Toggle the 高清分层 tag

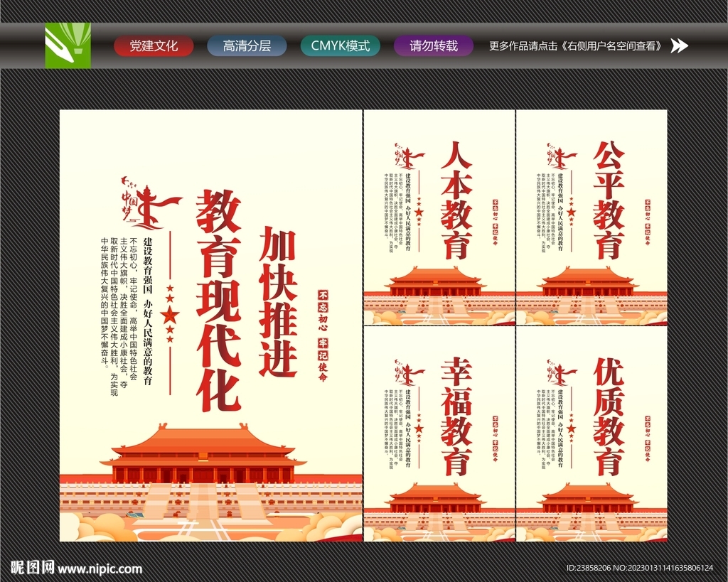[245, 45]
